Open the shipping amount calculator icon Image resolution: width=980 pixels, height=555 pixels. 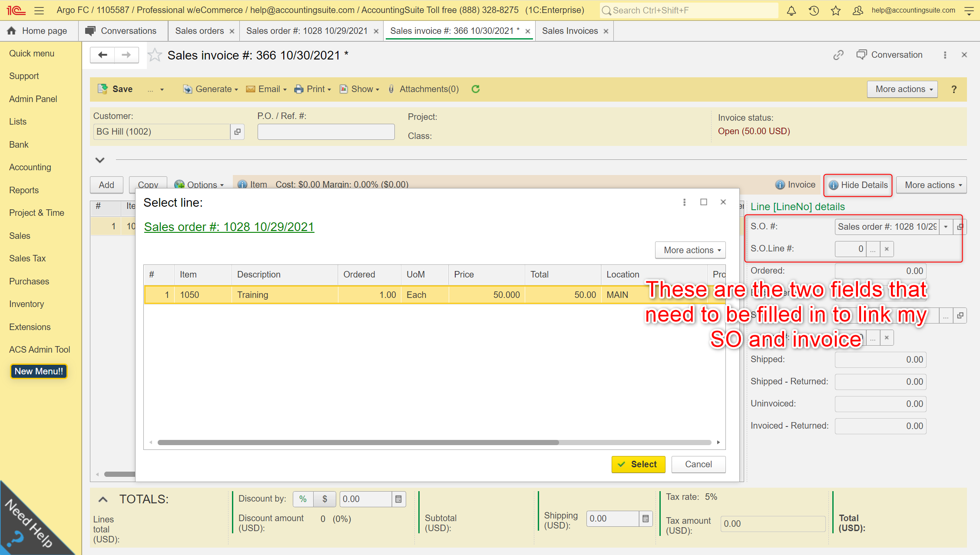click(646, 519)
